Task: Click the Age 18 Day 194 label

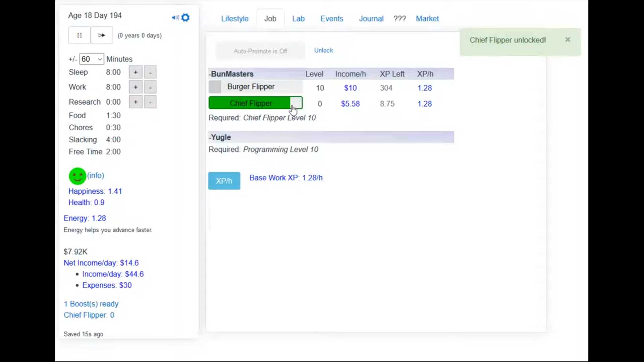Action: [x=95, y=15]
